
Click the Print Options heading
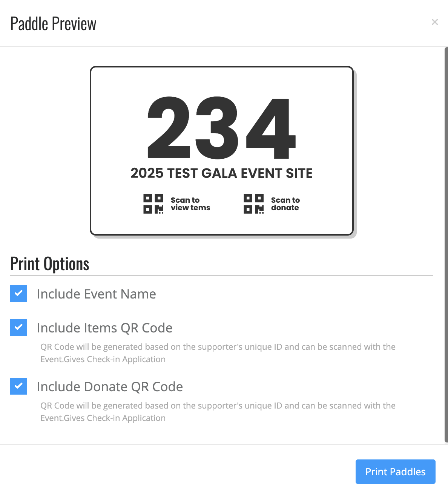(x=50, y=264)
